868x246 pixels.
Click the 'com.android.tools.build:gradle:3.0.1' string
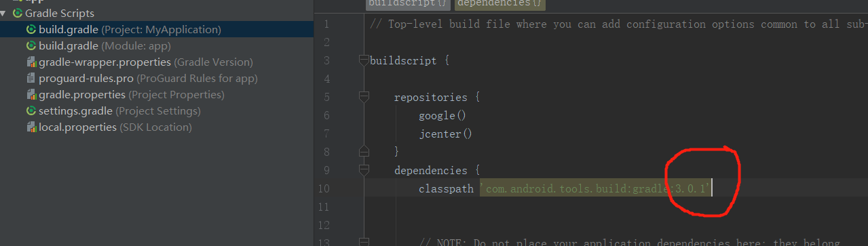pyautogui.click(x=595, y=189)
